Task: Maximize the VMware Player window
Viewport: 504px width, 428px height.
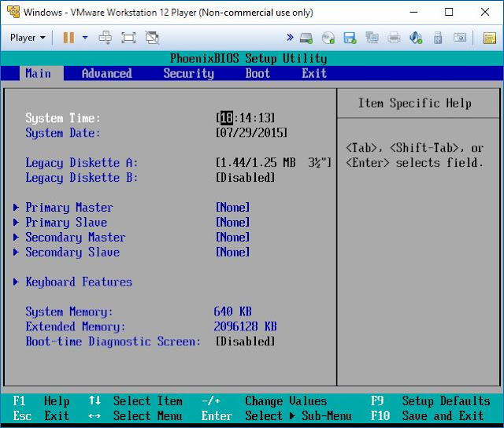Action: (449, 13)
